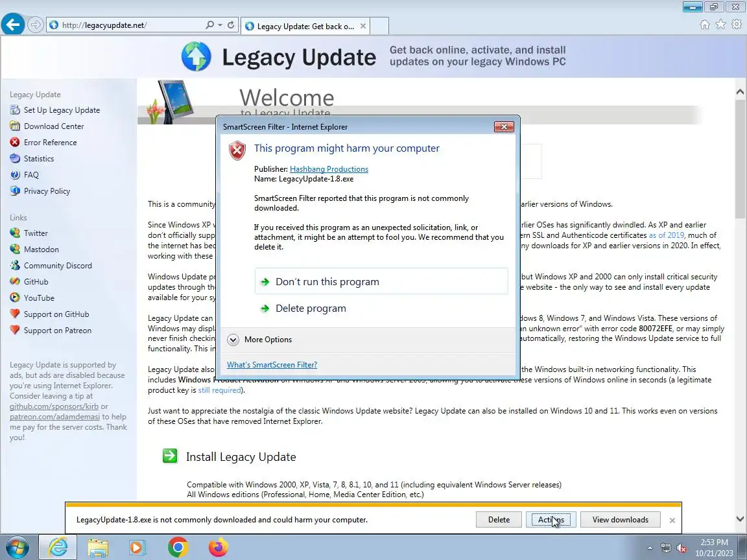This screenshot has width=747, height=560.
Task: Dismiss the download notification bar
Action: pyautogui.click(x=672, y=520)
